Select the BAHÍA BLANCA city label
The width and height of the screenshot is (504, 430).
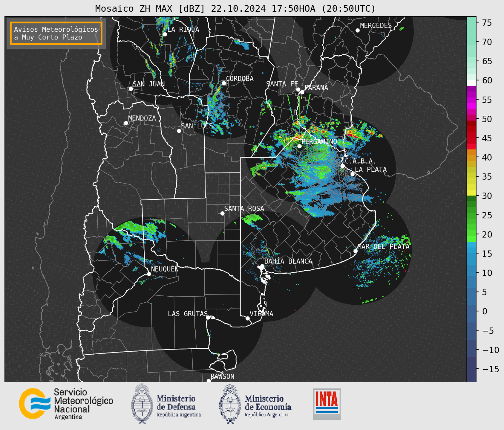pos(288,262)
